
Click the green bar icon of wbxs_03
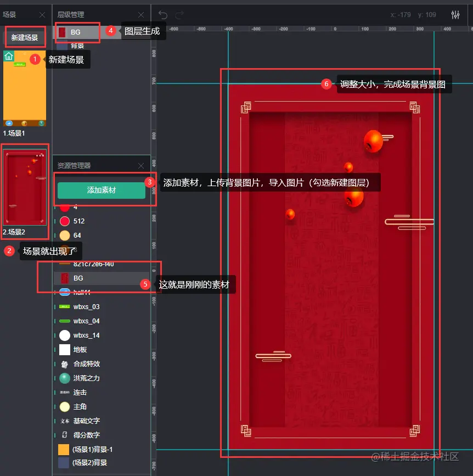coord(65,306)
